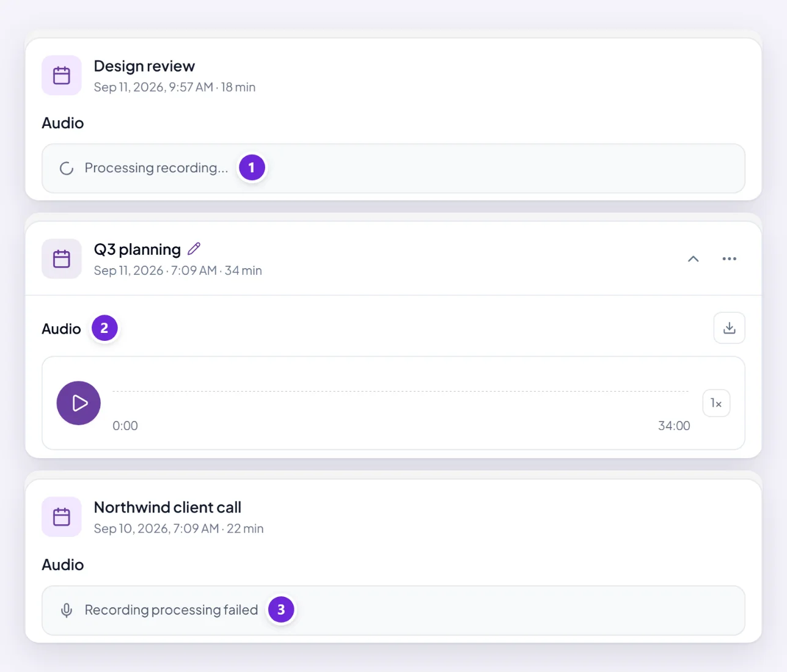The height and width of the screenshot is (672, 787).
Task: Change playback speed from 1x
Action: [x=716, y=403]
